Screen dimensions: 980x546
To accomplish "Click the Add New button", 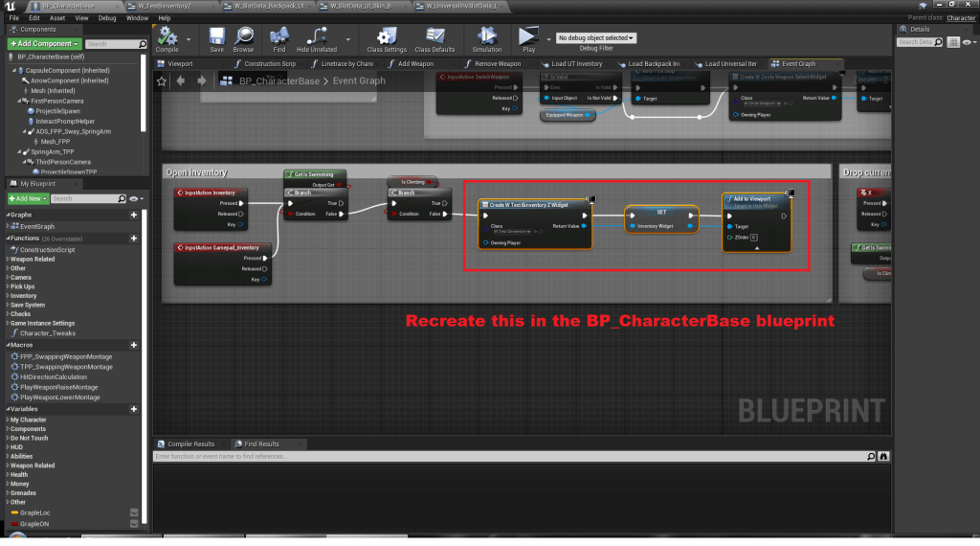I will pos(26,198).
